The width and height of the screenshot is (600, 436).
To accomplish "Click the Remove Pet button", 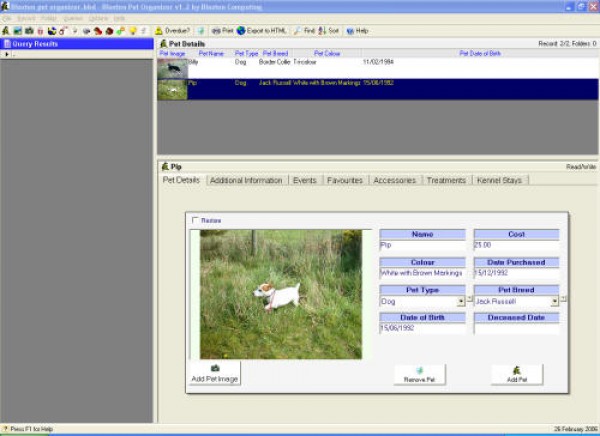I will point(420,375).
